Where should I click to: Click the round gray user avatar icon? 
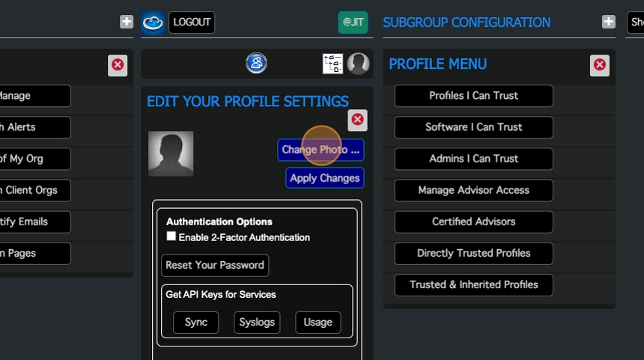(358, 64)
